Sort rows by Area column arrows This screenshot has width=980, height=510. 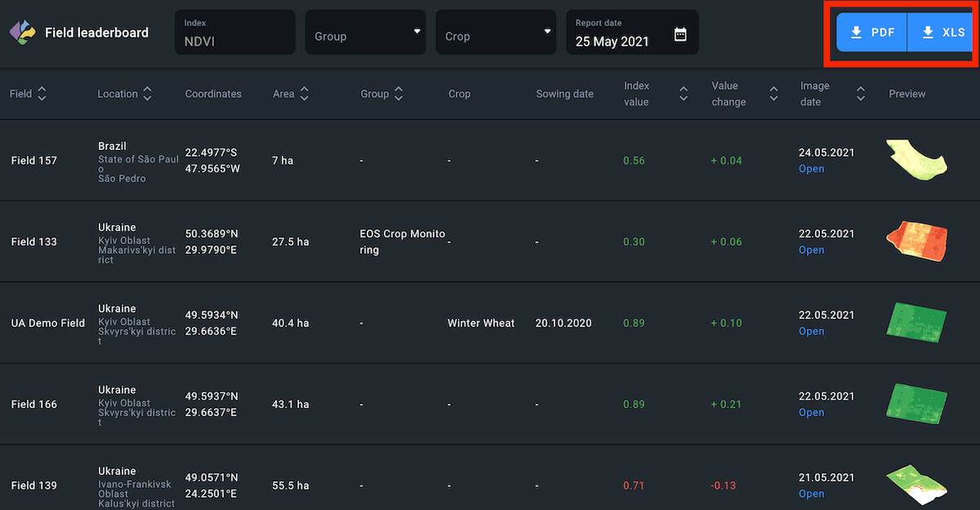pos(304,94)
